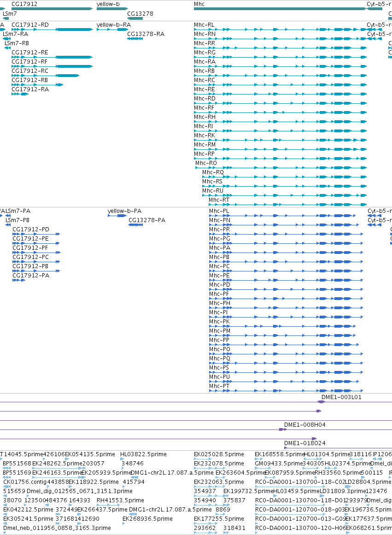Select transcript Mhc-RG
The height and width of the screenshot is (535, 392).
tap(205, 53)
